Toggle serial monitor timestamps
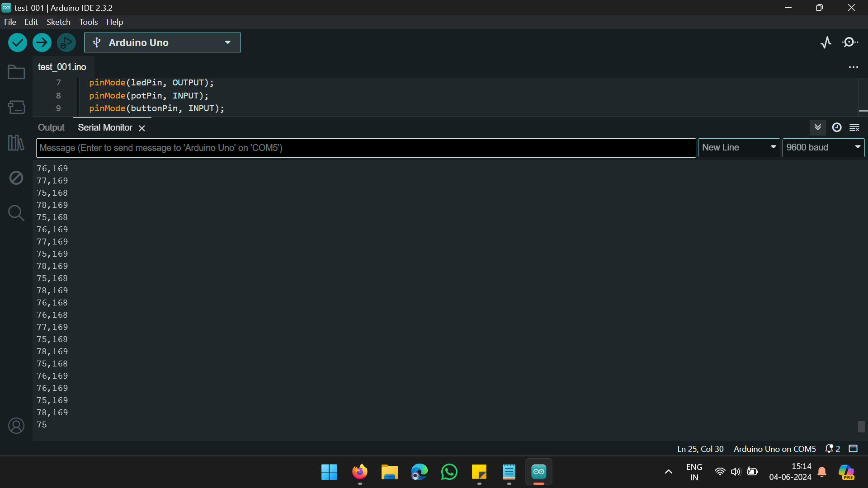Image resolution: width=868 pixels, height=488 pixels. (836, 127)
